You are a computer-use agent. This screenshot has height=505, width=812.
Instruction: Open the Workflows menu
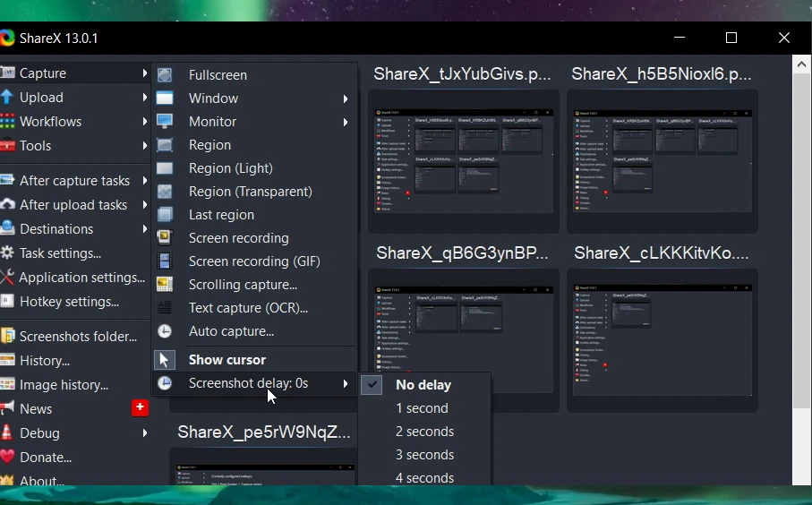(x=50, y=122)
